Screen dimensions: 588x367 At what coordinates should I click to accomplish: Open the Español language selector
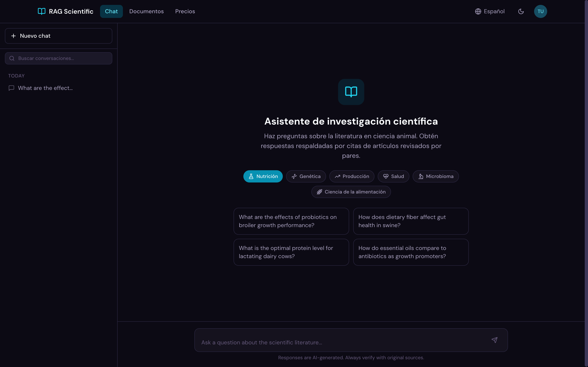pos(489,11)
